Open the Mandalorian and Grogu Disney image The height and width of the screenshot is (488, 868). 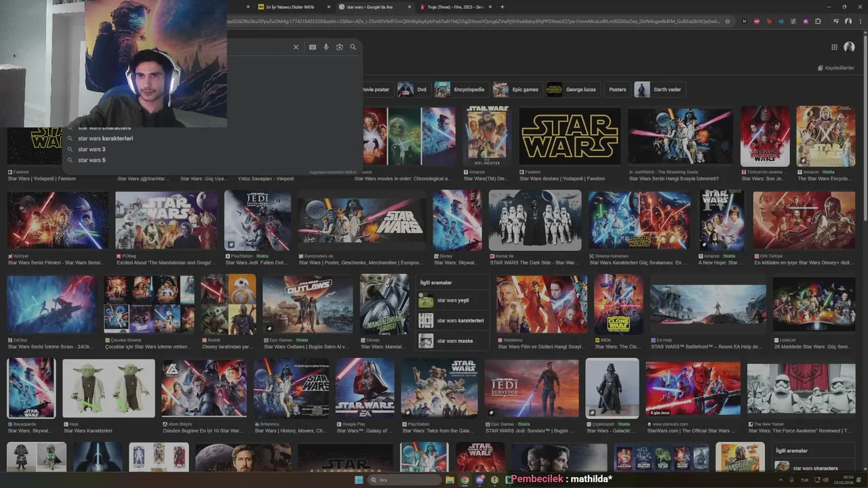point(384,304)
